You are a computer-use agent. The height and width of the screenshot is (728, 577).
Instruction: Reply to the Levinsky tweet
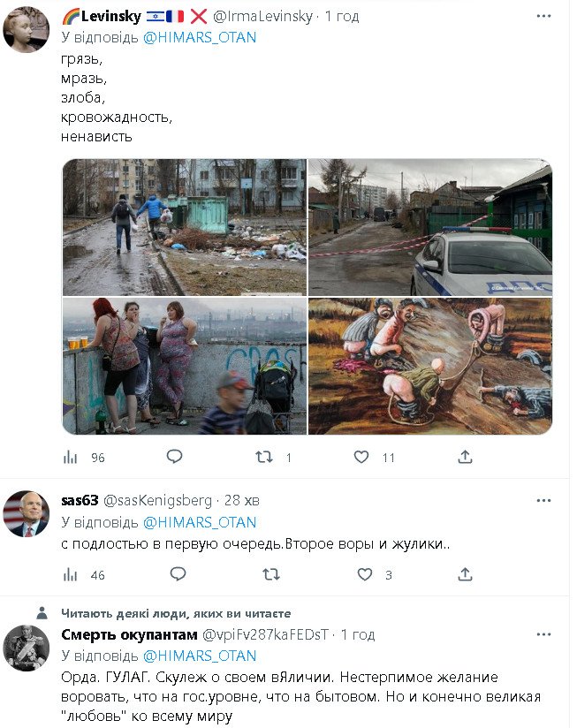(175, 457)
